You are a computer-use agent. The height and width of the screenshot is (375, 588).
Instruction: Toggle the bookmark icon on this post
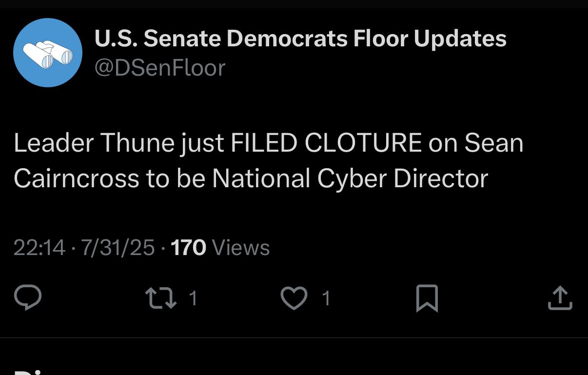pos(427,298)
